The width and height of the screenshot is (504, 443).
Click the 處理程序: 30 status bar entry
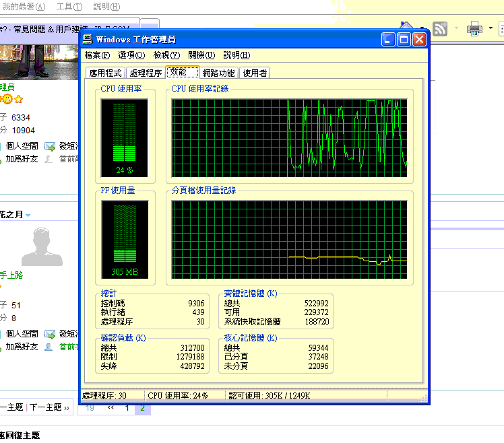tap(104, 396)
